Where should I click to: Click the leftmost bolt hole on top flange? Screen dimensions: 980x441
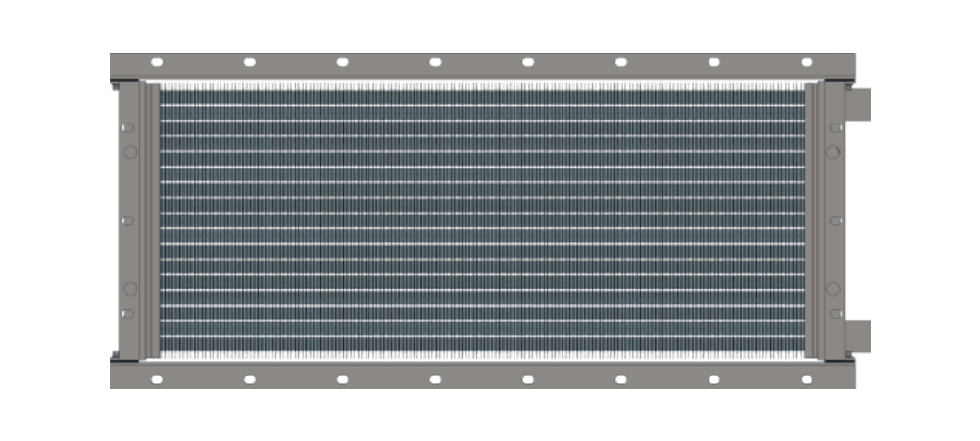157,61
